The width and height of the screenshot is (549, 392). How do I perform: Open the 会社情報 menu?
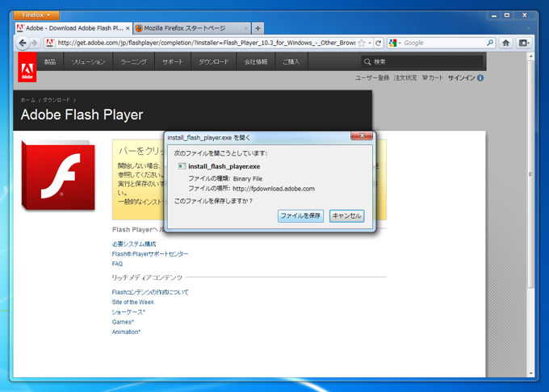click(256, 61)
